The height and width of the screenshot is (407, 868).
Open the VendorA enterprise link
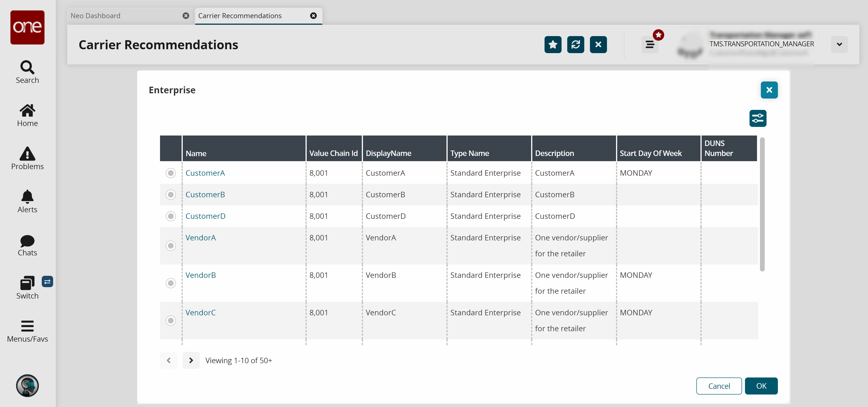(x=200, y=237)
